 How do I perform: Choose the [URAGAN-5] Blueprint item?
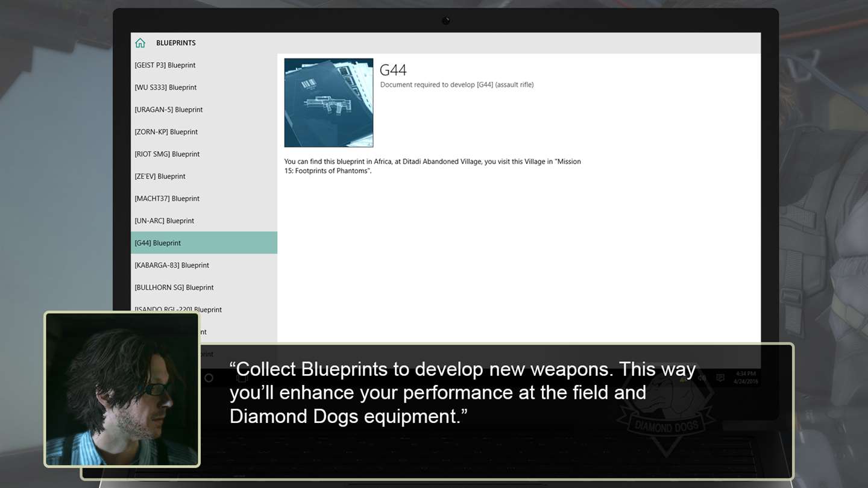tap(204, 110)
